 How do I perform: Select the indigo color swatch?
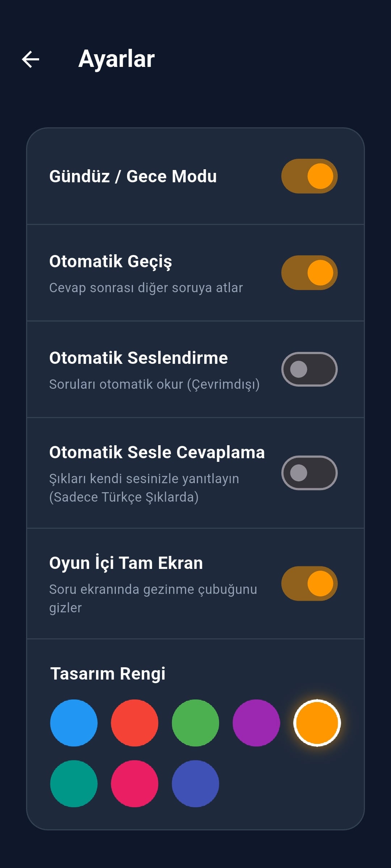pyautogui.click(x=195, y=784)
